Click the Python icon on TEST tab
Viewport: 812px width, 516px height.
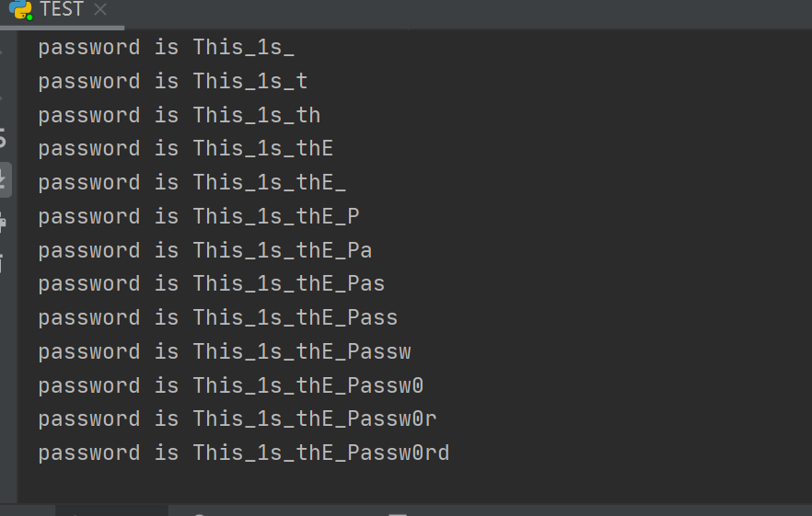20,9
